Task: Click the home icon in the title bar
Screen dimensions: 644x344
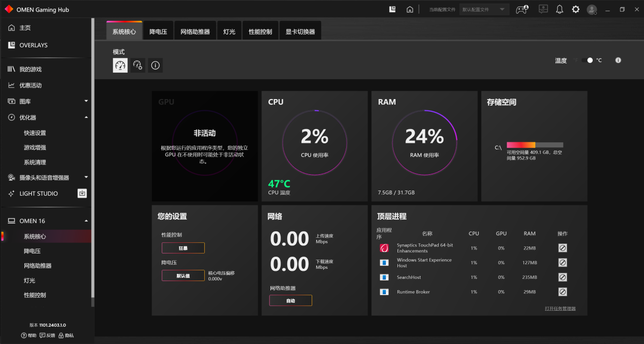Action: tap(410, 9)
